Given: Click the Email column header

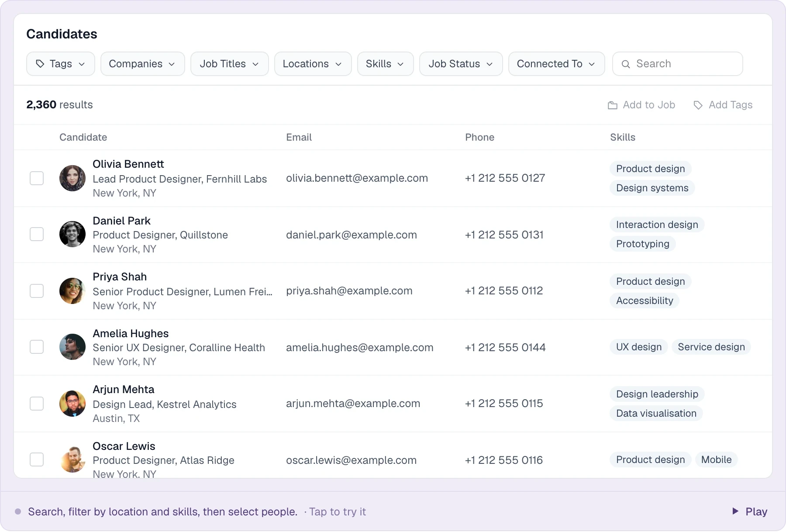Looking at the screenshot, I should click(x=299, y=137).
